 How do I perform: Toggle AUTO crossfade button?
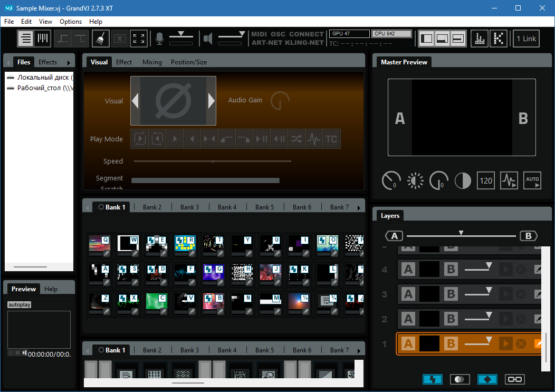(532, 180)
